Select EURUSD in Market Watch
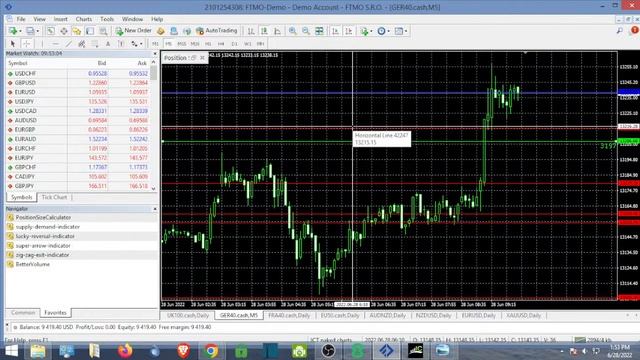 coord(78,92)
